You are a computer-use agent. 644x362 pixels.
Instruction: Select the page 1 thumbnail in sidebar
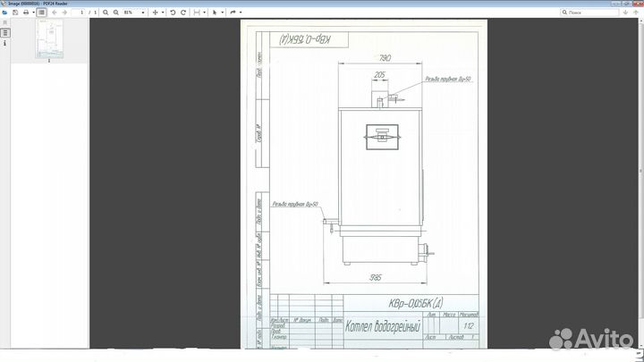tap(48, 40)
